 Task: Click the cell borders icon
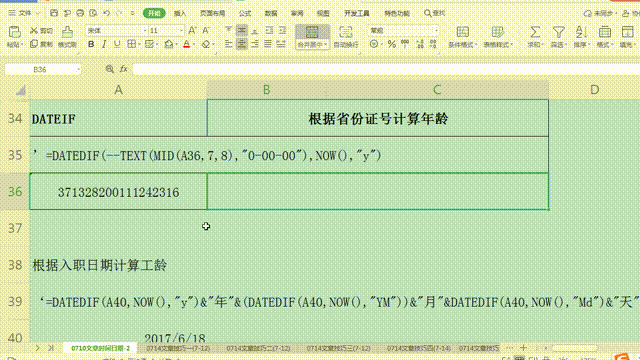(x=131, y=44)
